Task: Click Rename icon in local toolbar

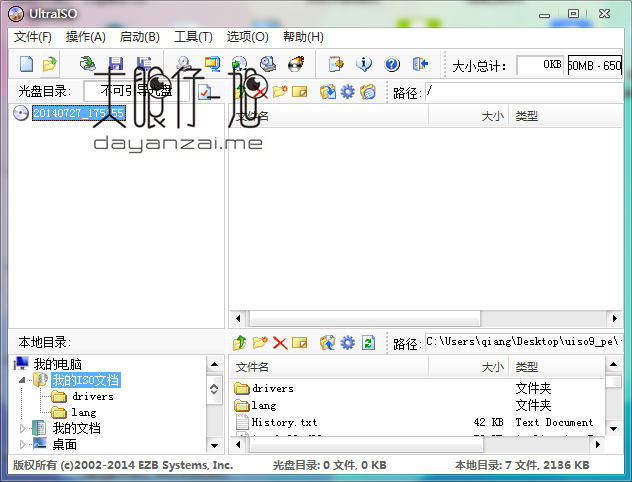Action: pyautogui.click(x=299, y=343)
